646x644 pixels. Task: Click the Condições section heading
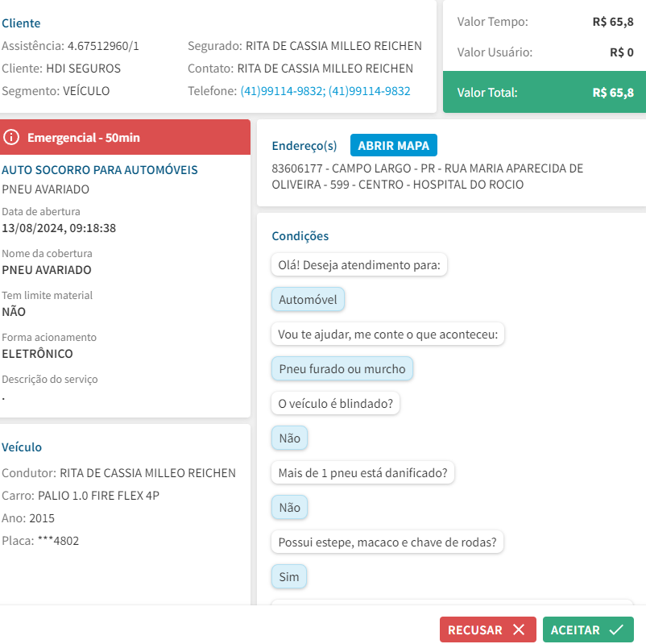click(x=300, y=236)
